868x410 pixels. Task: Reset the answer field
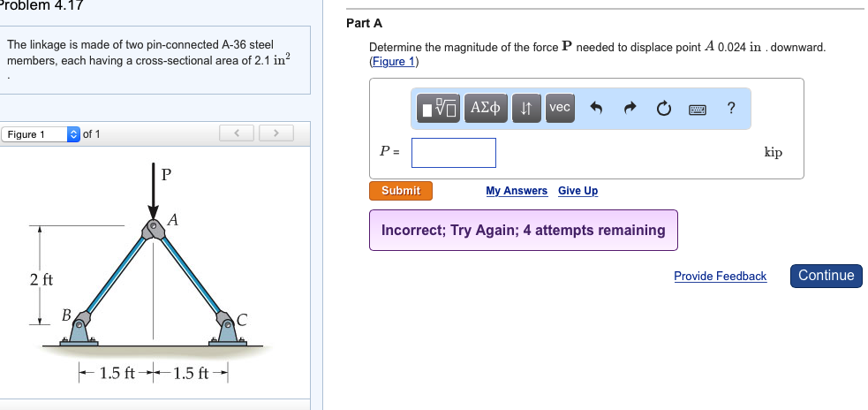pos(662,108)
